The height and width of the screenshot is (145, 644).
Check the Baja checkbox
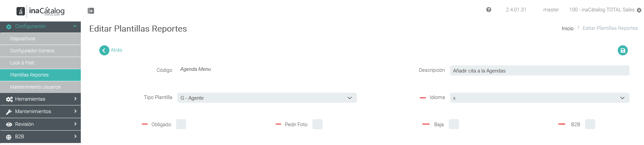pyautogui.click(x=454, y=124)
